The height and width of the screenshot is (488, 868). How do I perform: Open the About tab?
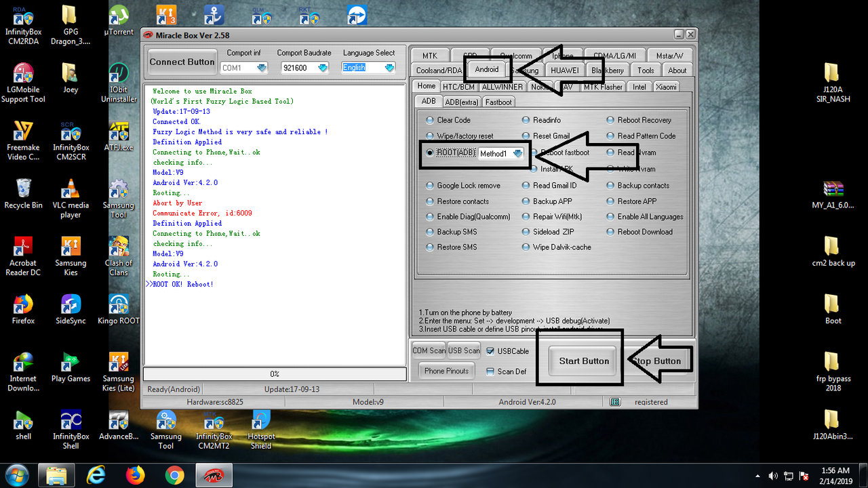coord(677,70)
